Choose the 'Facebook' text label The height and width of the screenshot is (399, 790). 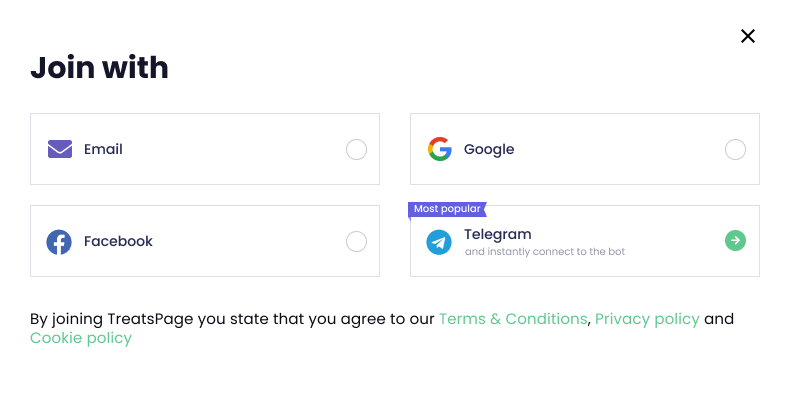[x=118, y=241]
